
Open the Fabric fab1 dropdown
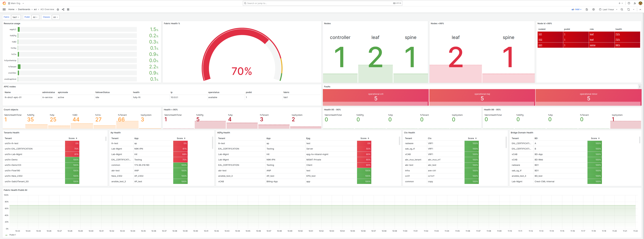16,17
